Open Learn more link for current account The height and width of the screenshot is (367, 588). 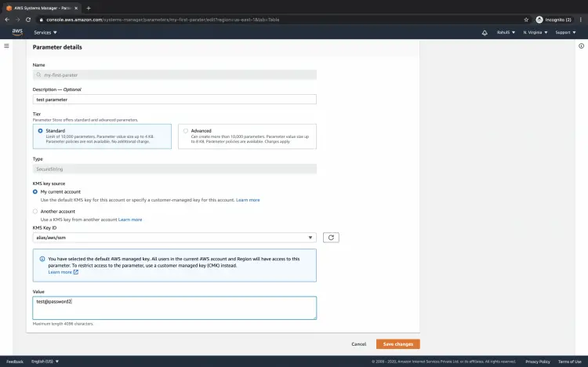(x=248, y=200)
